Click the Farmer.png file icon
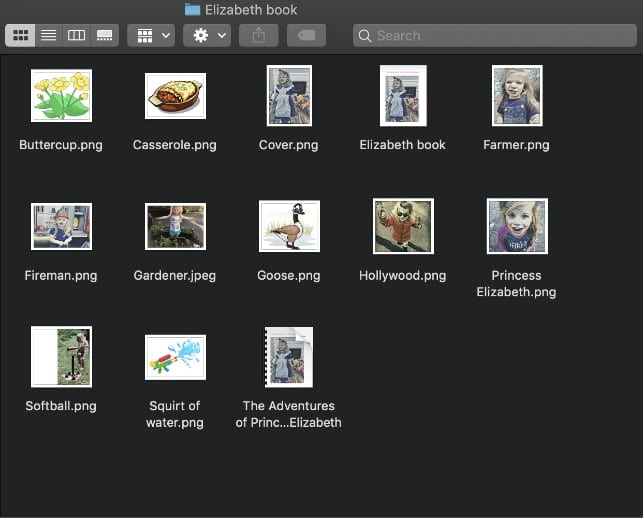 517,96
